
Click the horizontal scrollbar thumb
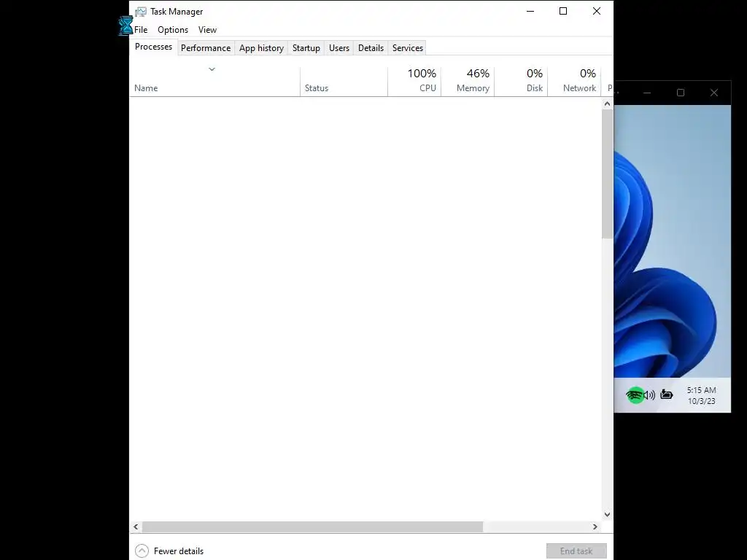point(312,526)
